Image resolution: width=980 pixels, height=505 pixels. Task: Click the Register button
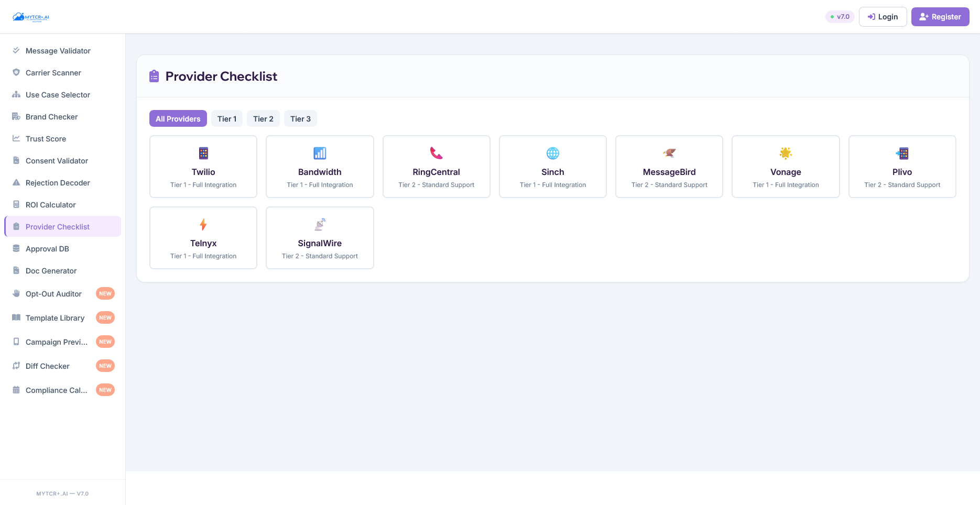coord(940,17)
